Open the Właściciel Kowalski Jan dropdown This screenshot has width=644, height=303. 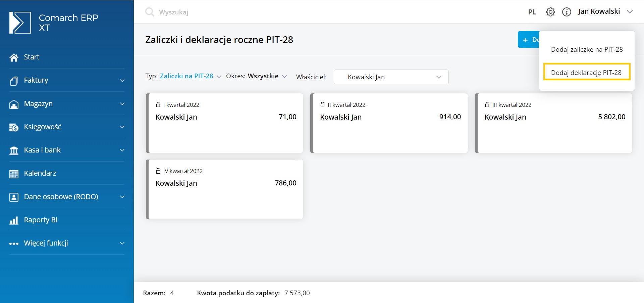[391, 77]
